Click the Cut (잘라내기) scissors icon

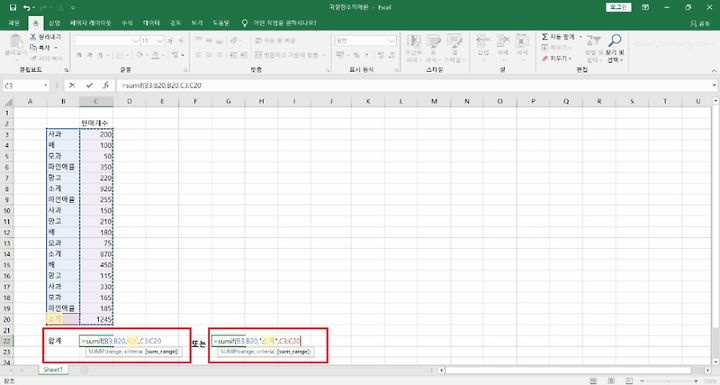coord(33,36)
